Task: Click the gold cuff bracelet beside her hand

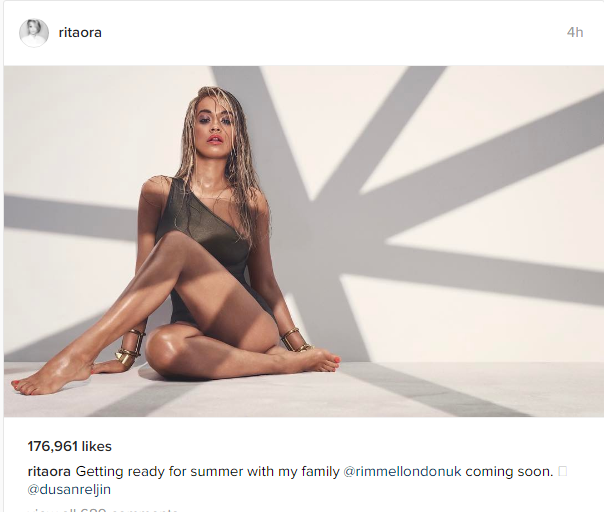Action: click(131, 349)
